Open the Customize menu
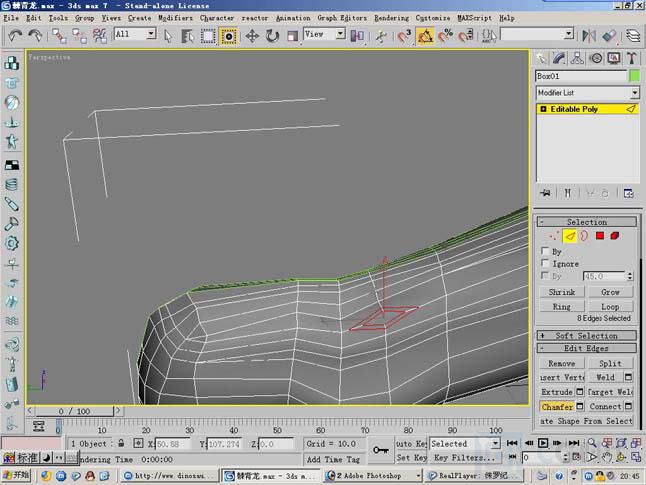This screenshot has width=646, height=485. 433,18
